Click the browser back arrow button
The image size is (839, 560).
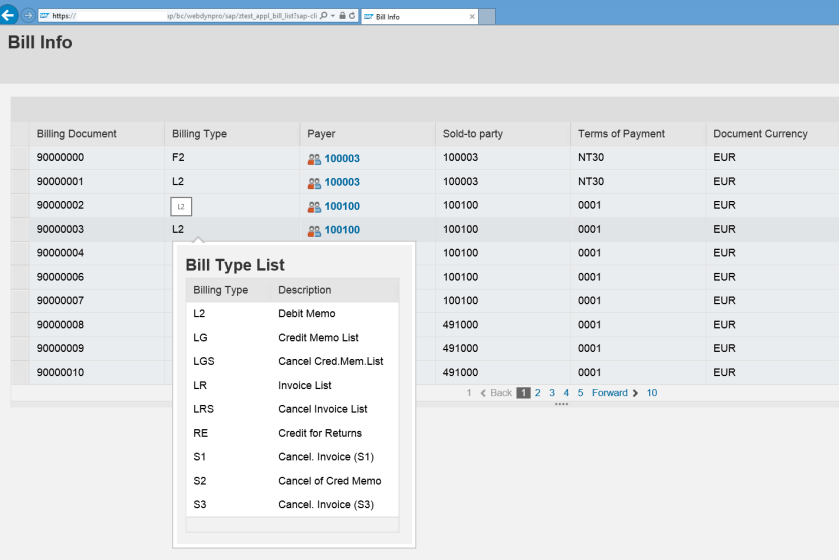9,15
